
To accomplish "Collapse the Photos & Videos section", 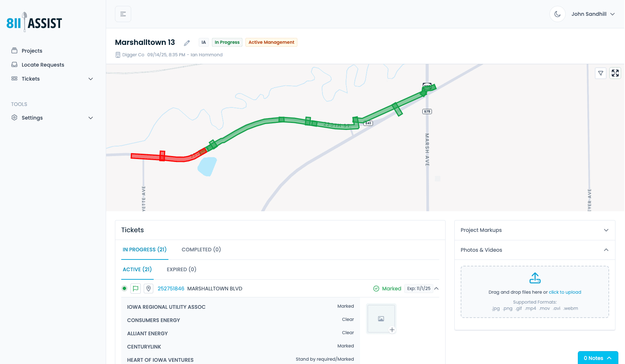I will (x=535, y=250).
